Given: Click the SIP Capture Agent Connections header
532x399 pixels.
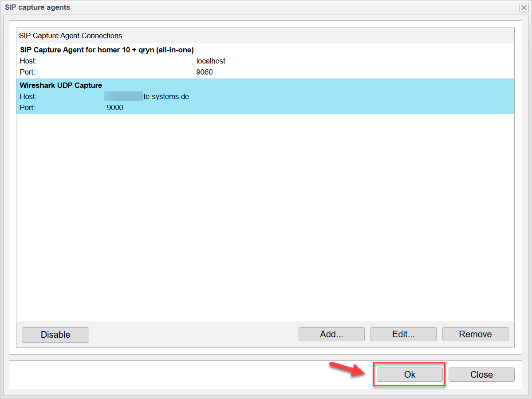Looking at the screenshot, I should point(71,36).
